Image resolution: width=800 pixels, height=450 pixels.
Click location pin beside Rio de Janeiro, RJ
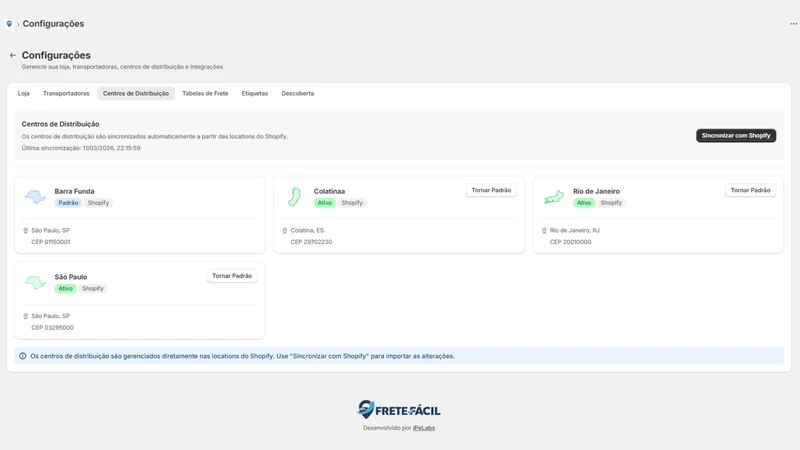point(544,231)
